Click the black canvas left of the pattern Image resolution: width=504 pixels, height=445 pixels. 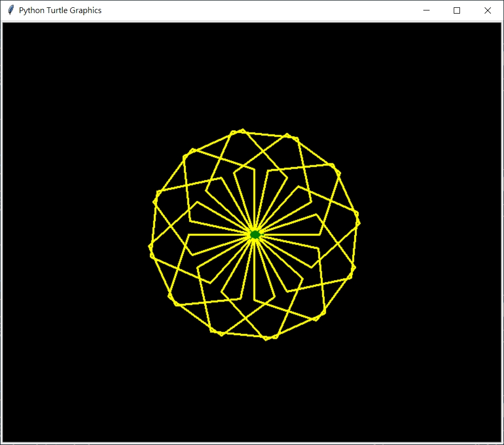pos(73,236)
